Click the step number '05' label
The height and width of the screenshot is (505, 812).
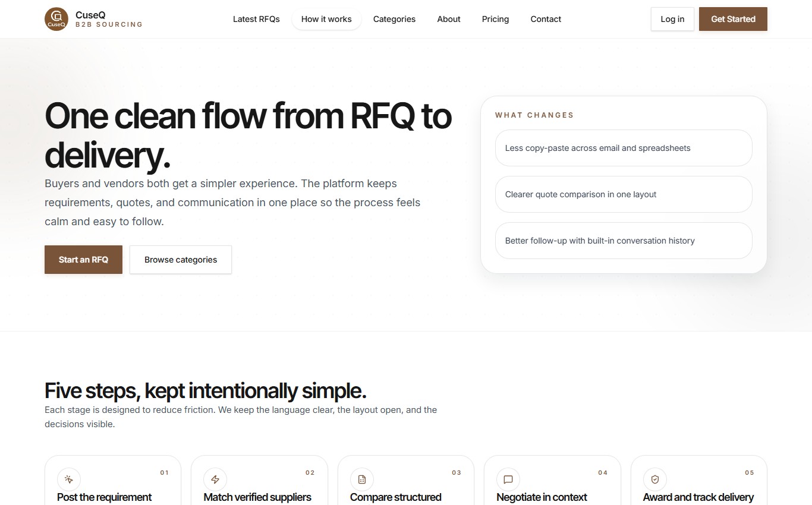[750, 473]
